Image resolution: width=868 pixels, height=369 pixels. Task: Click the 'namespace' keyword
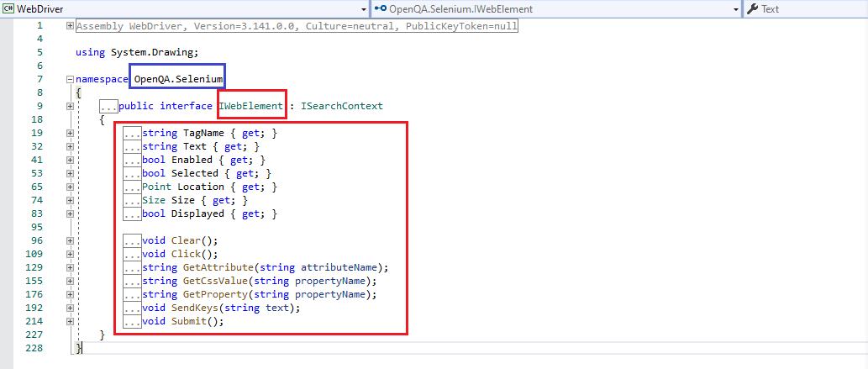pos(102,79)
